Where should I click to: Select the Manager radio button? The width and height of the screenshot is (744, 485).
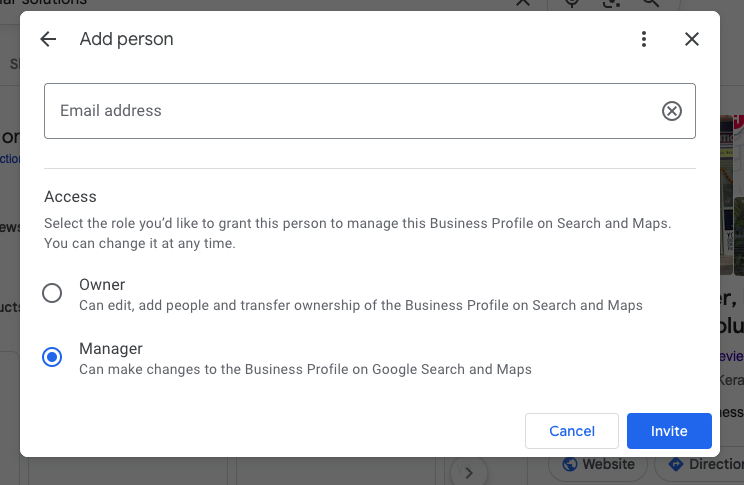coord(52,357)
